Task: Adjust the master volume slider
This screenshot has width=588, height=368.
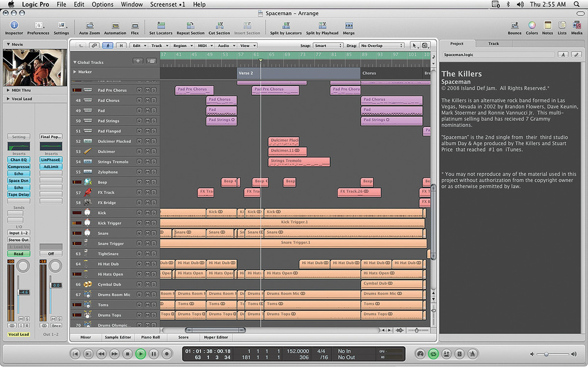Action: click(x=546, y=354)
